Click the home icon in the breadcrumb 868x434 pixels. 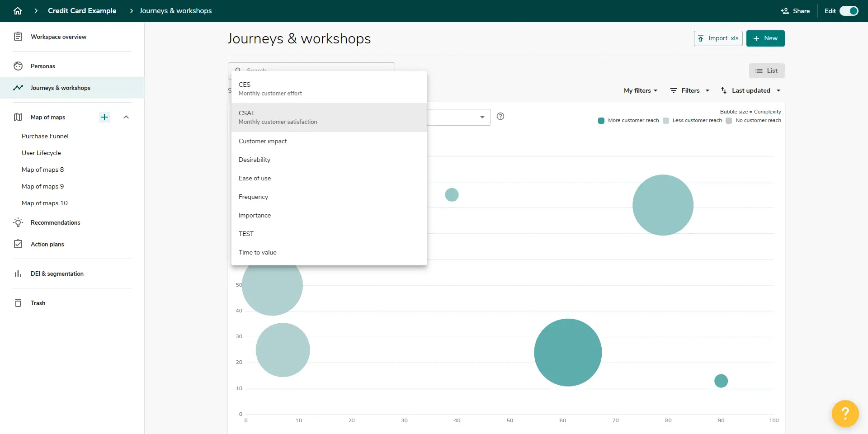click(x=18, y=10)
